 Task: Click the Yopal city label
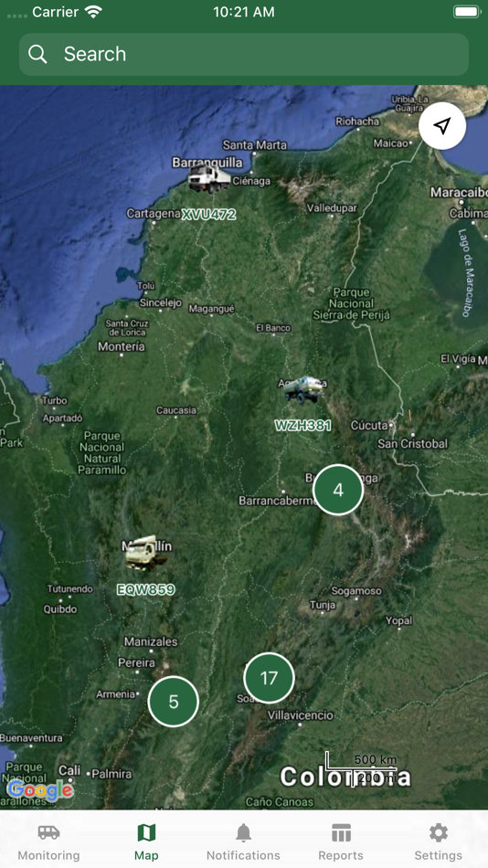pyautogui.click(x=398, y=620)
